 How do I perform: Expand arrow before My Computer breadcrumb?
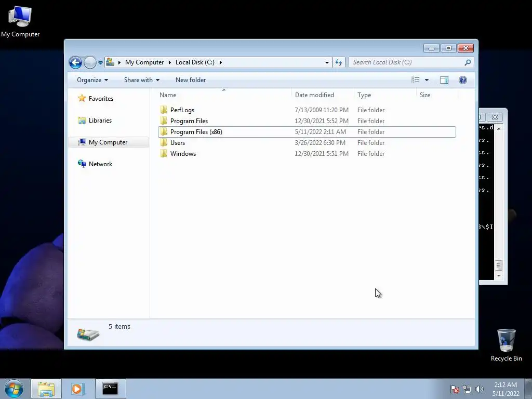[x=119, y=62]
